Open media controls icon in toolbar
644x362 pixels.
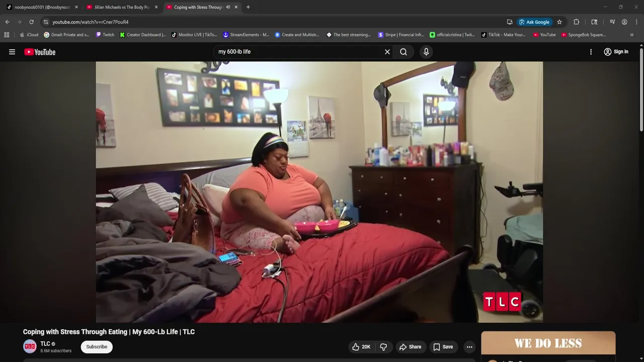612,22
